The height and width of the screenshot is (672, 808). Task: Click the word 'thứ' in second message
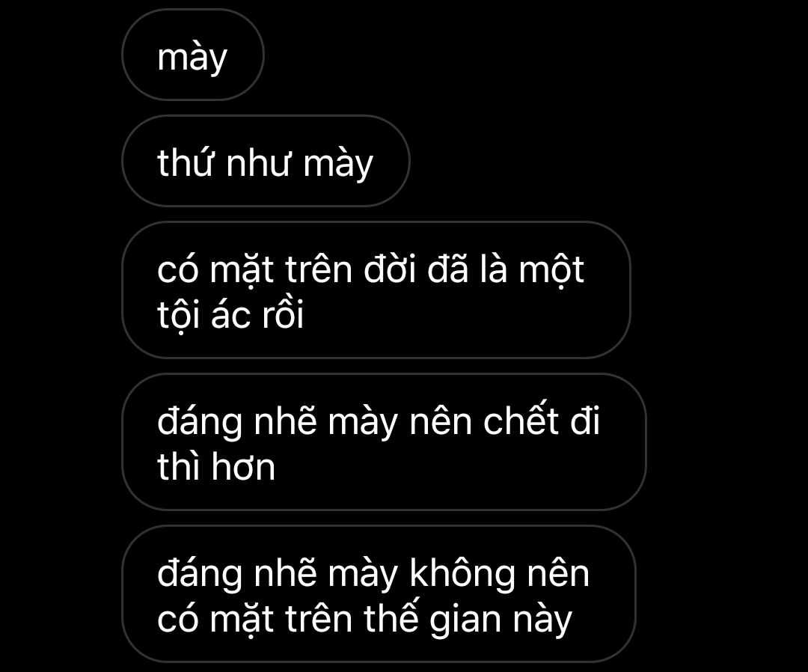[185, 162]
